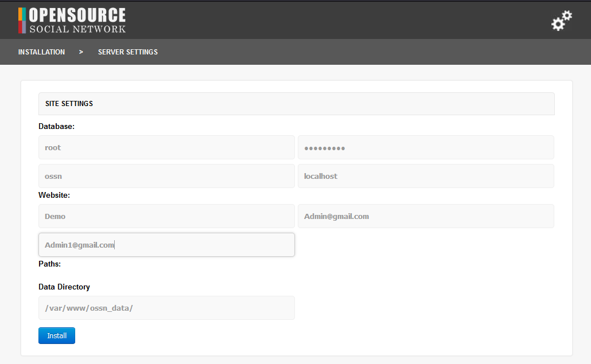Viewport: 591px width, 364px height.
Task: Focus the database password field
Action: [426, 147]
